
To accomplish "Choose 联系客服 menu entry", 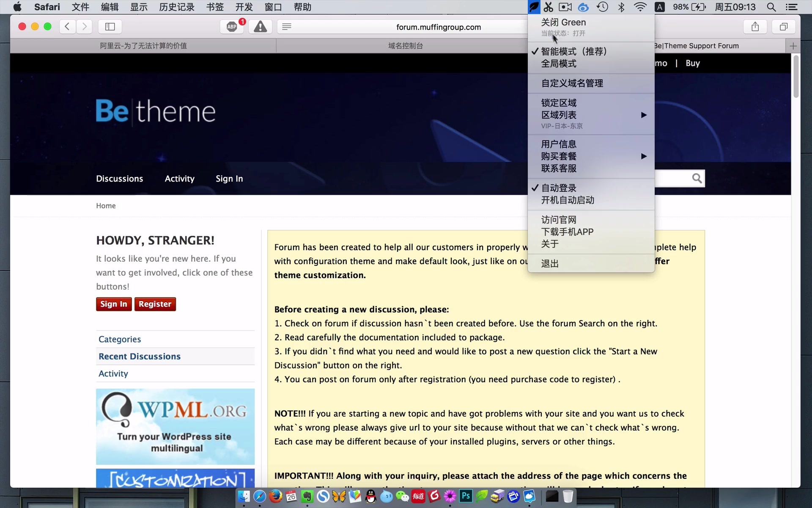I will pos(591,168).
